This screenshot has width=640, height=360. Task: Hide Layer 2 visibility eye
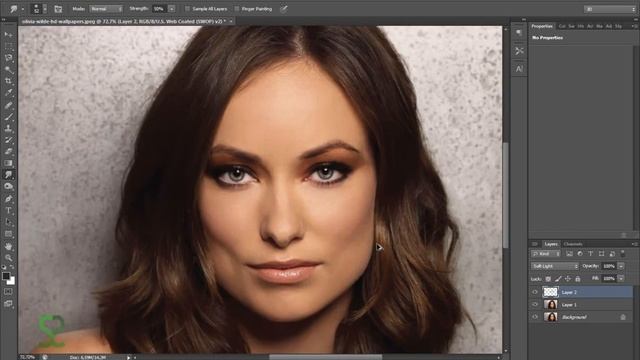(535, 292)
